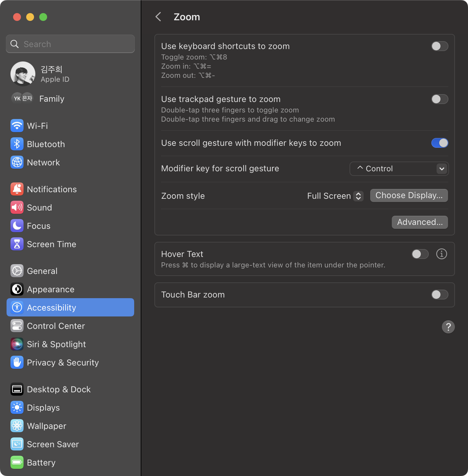Viewport: 468px width, 476px height.
Task: Open the Control modifier key dropdown
Action: [399, 169]
